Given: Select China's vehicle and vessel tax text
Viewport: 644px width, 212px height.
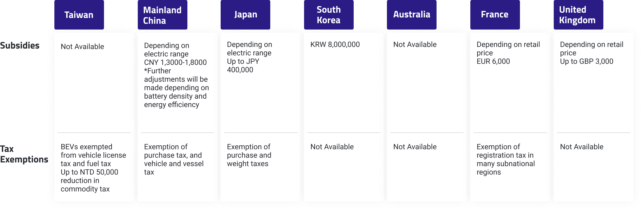Looking at the screenshot, I should click(x=174, y=168).
